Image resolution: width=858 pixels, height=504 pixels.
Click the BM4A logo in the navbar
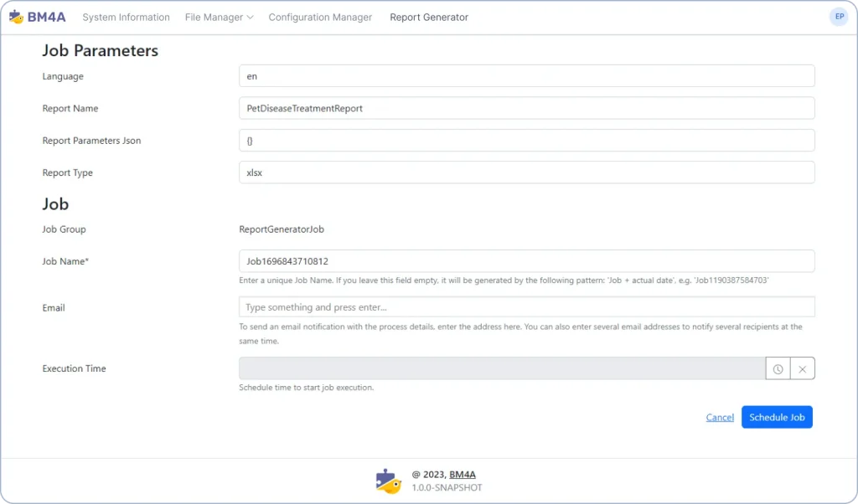[37, 17]
